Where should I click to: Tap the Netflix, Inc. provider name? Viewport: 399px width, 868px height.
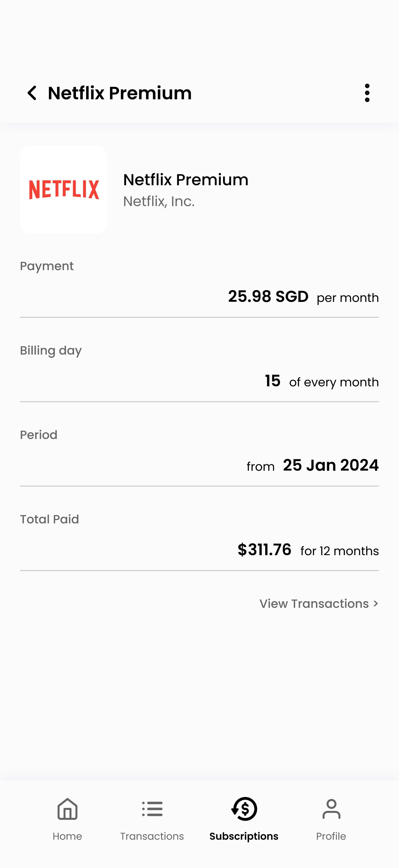click(159, 202)
